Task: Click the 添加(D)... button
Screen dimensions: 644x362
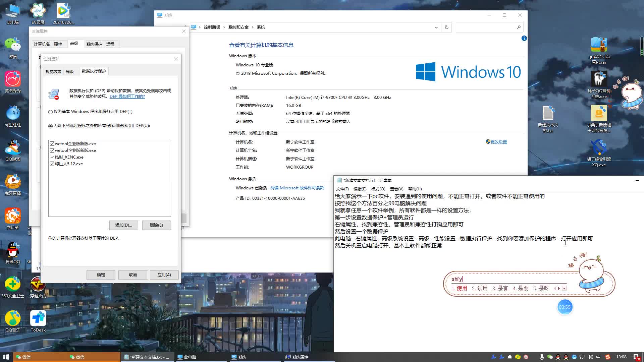Action: point(123,225)
